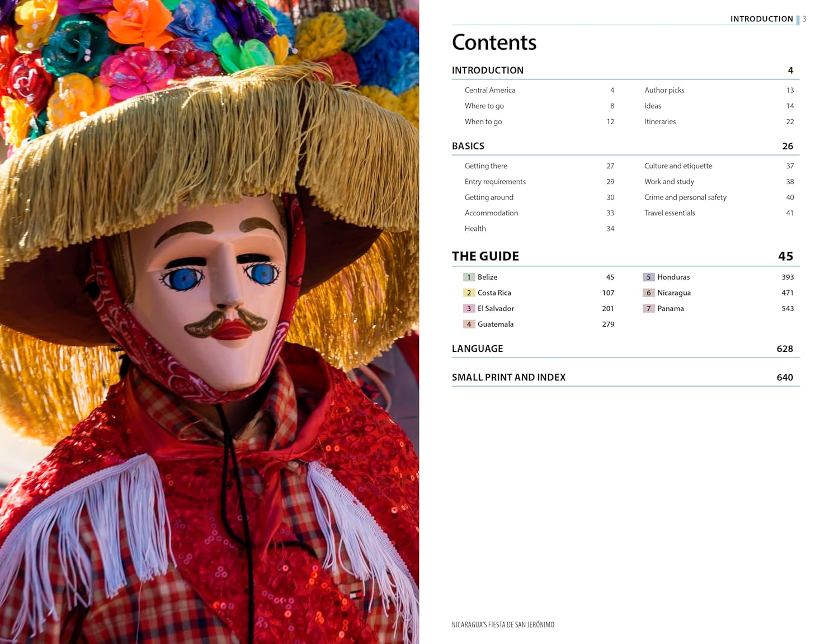Expand the SMALL PRINT AND INDEX section
Image resolution: width=839 pixels, height=644 pixels.
click(x=509, y=377)
